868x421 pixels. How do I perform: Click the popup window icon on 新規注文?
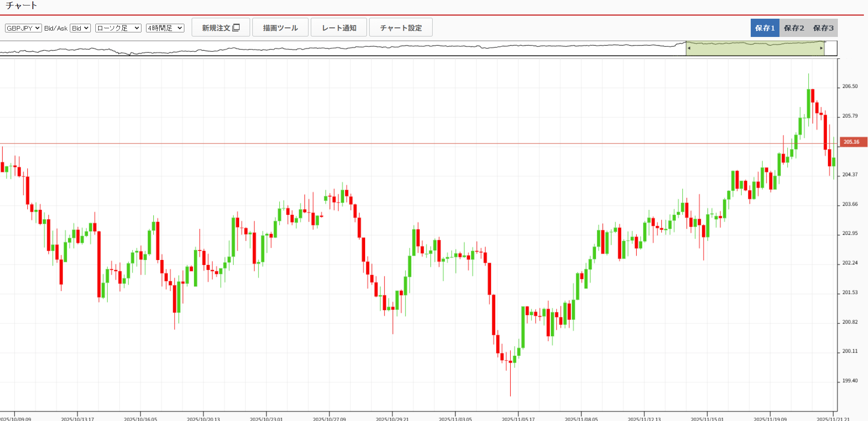(x=236, y=27)
